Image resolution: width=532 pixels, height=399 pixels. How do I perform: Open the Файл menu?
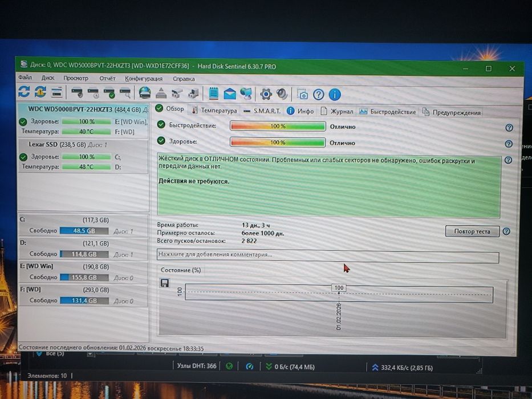tap(25, 78)
